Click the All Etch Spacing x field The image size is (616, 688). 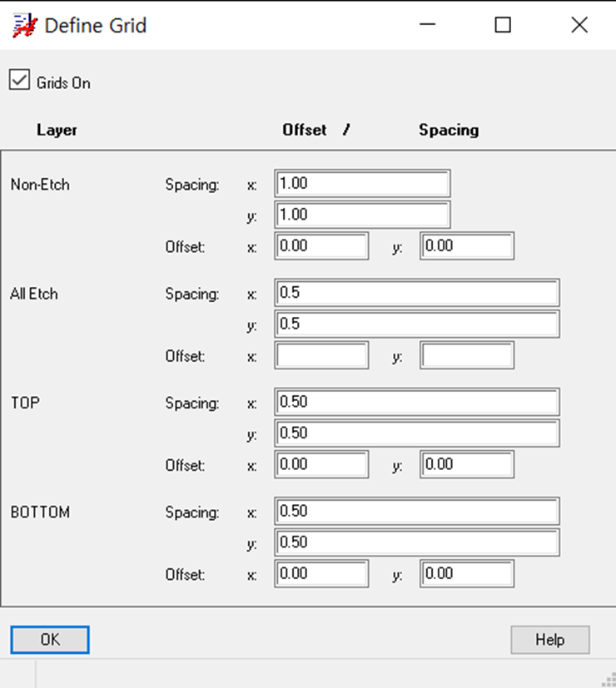417,293
